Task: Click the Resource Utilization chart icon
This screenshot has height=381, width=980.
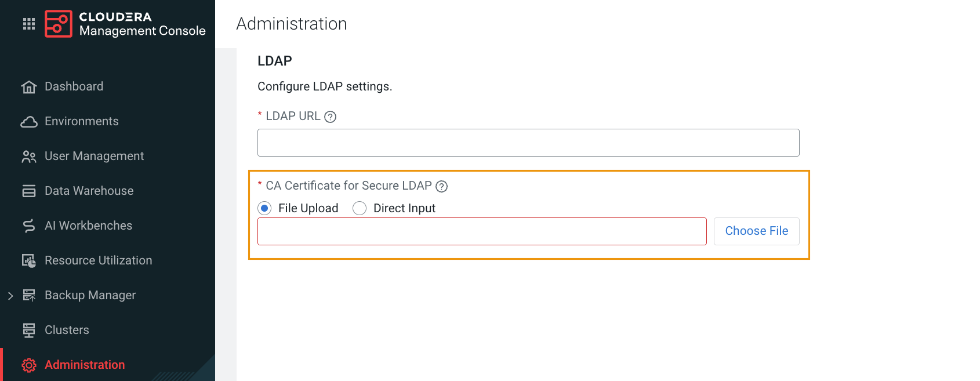Action: click(29, 261)
